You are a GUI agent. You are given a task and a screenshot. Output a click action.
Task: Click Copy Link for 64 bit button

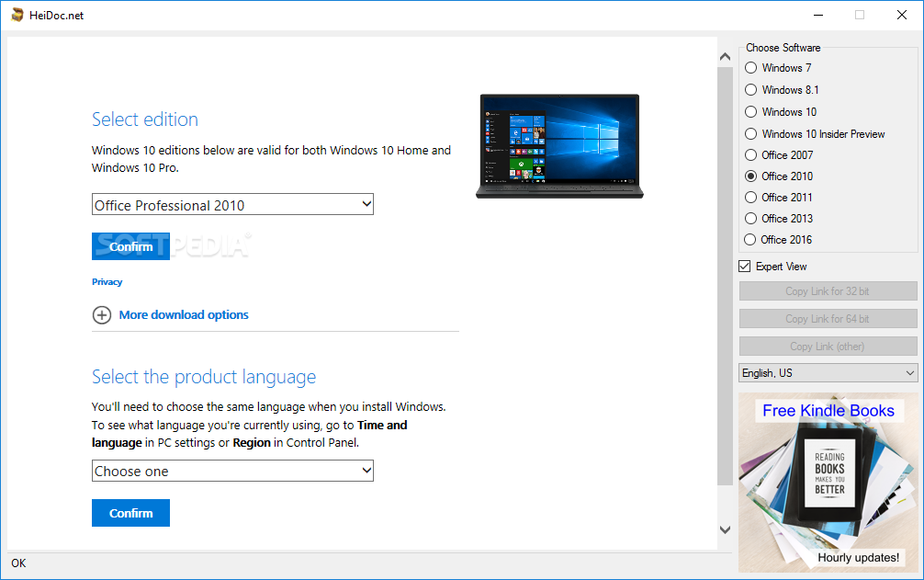tap(828, 319)
